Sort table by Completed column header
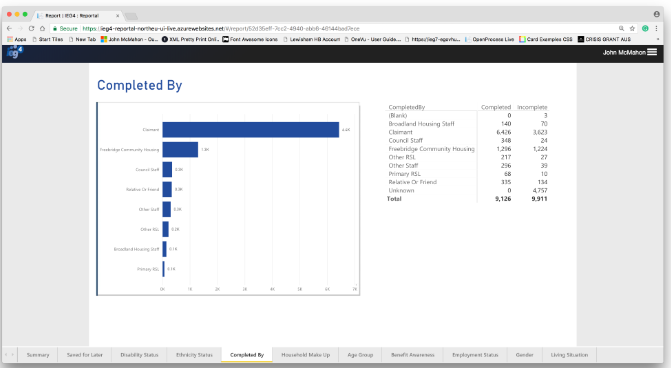The width and height of the screenshot is (671, 368). (x=496, y=107)
